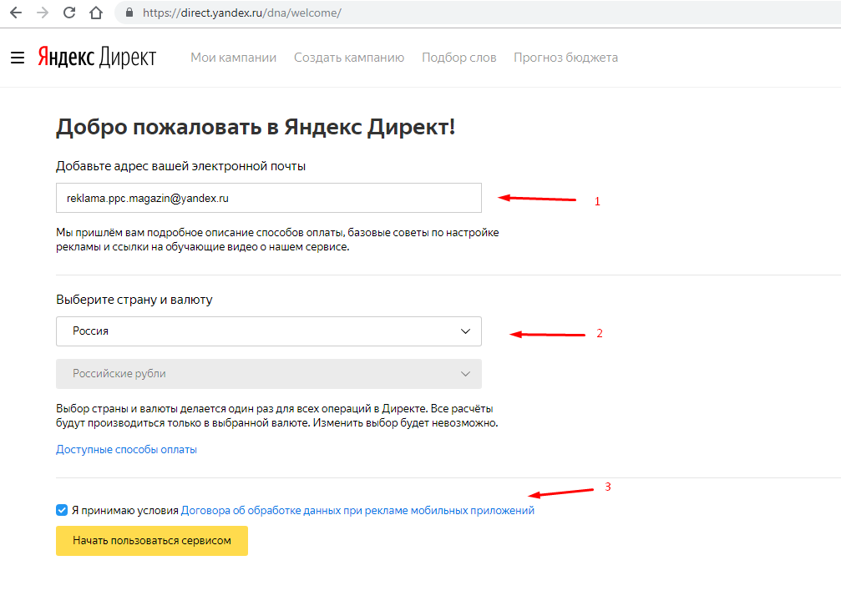The height and width of the screenshot is (616, 841).
Task: Click the browser back arrow
Action: (x=16, y=13)
